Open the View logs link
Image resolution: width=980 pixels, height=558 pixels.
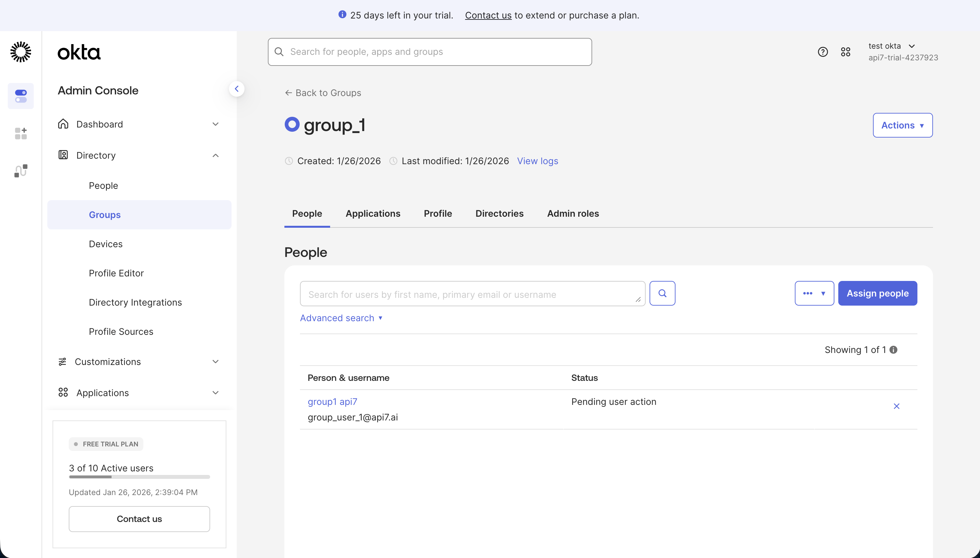537,161
